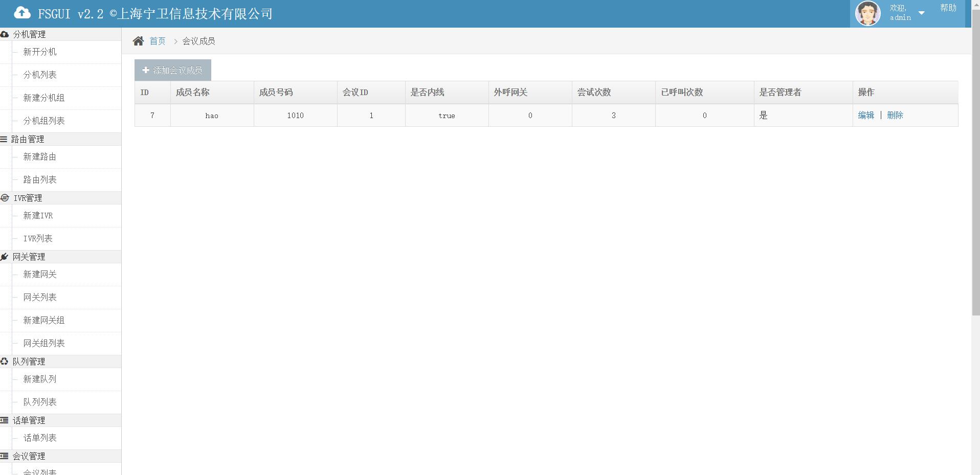The image size is (980, 475).
Task: Collapse the 会议管理 sidebar section
Action: click(x=29, y=456)
